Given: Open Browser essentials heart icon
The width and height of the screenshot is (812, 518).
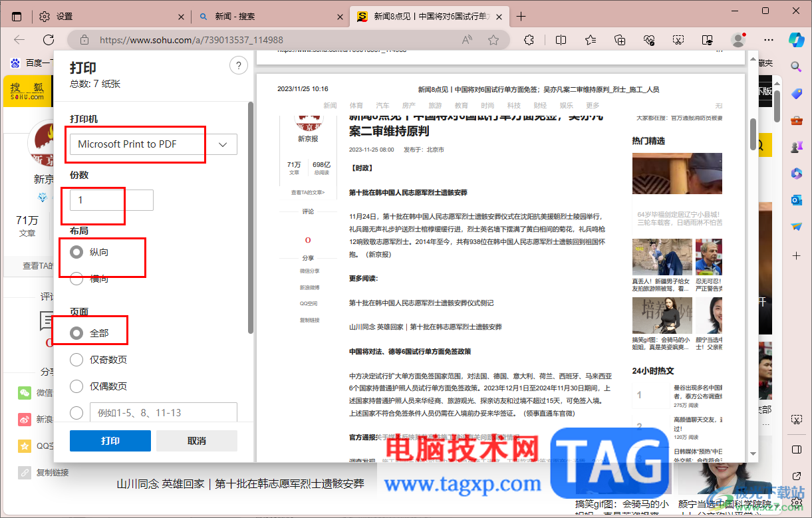Looking at the screenshot, I should (x=649, y=40).
